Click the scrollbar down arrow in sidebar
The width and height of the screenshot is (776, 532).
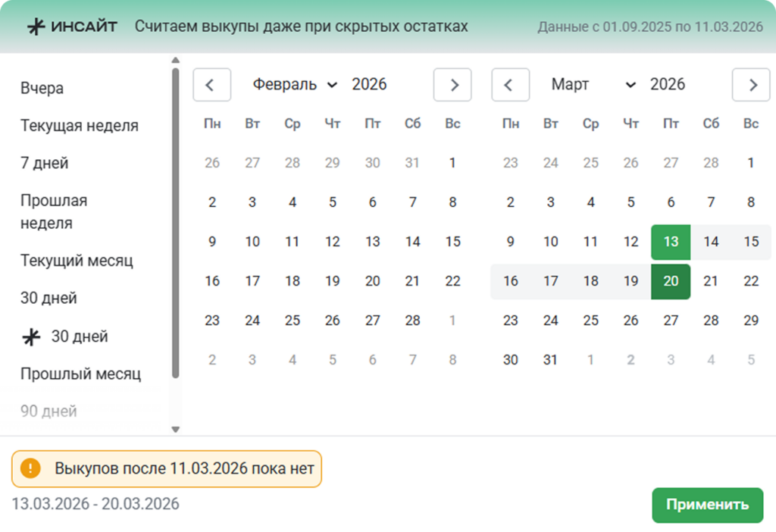pyautogui.click(x=176, y=430)
